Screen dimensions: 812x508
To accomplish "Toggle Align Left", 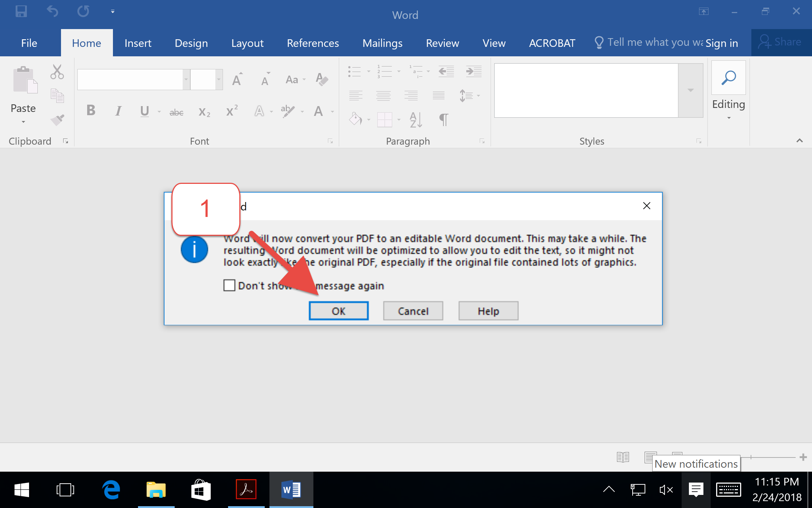I will [356, 96].
